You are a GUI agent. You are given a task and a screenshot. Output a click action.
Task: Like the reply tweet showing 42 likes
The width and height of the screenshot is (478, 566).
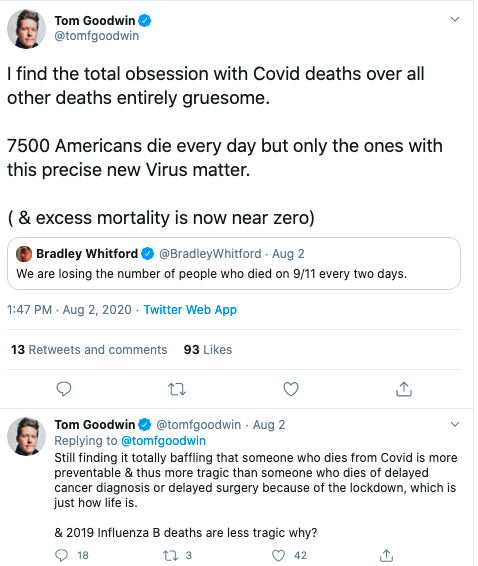pyautogui.click(x=278, y=555)
